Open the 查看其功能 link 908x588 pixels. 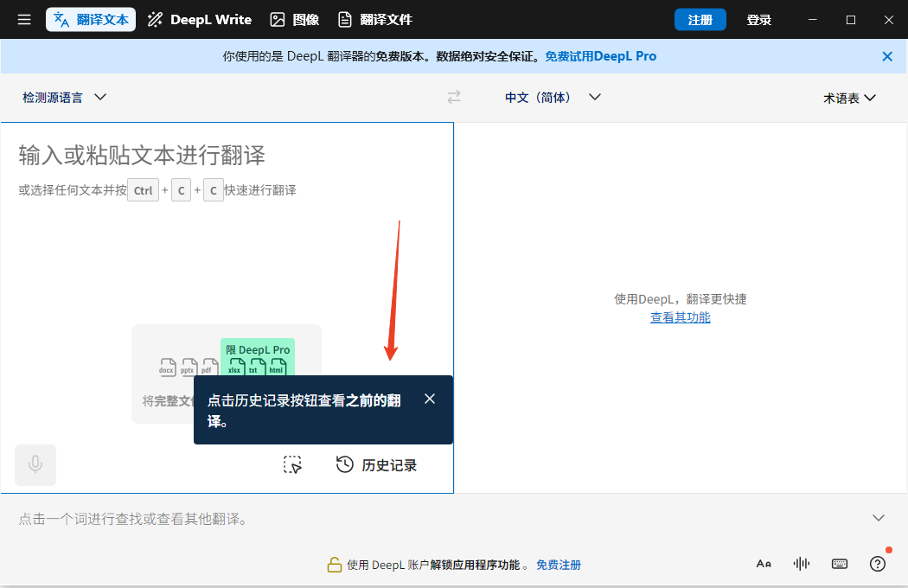click(x=680, y=316)
